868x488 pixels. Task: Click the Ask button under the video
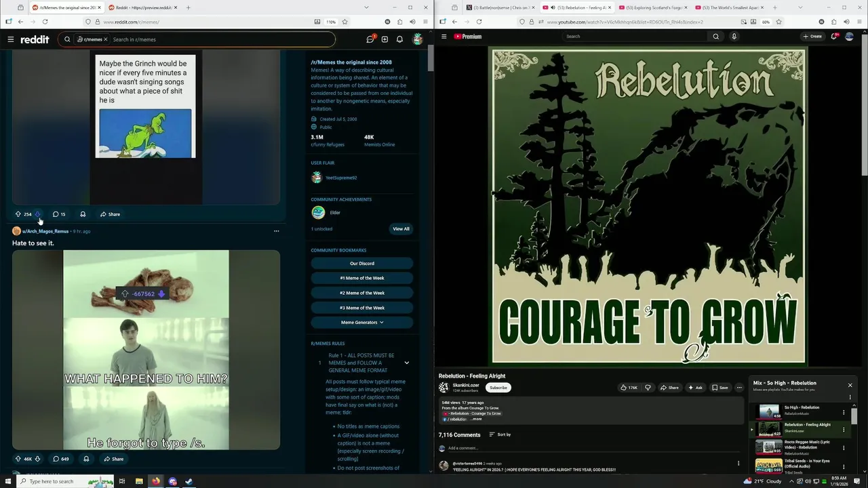pyautogui.click(x=695, y=388)
